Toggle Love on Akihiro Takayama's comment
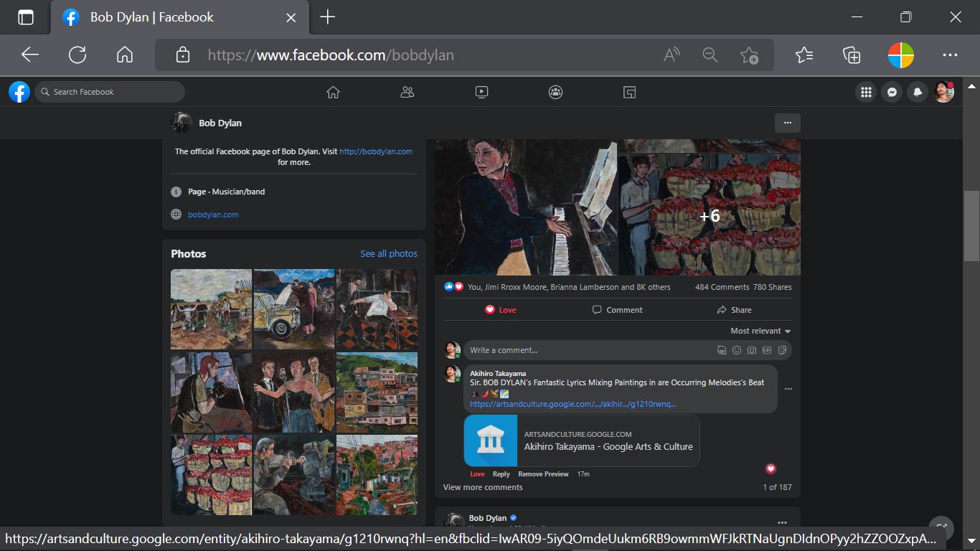980x551 pixels. tap(477, 474)
